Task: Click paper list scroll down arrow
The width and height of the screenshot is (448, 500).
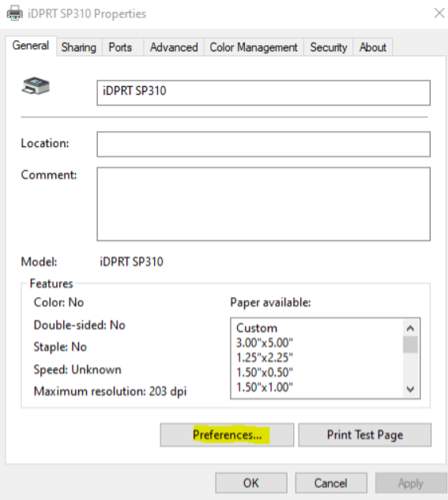Action: click(410, 389)
